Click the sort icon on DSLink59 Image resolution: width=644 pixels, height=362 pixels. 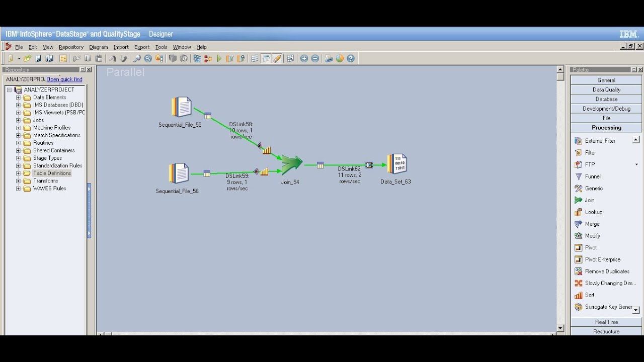tap(264, 172)
